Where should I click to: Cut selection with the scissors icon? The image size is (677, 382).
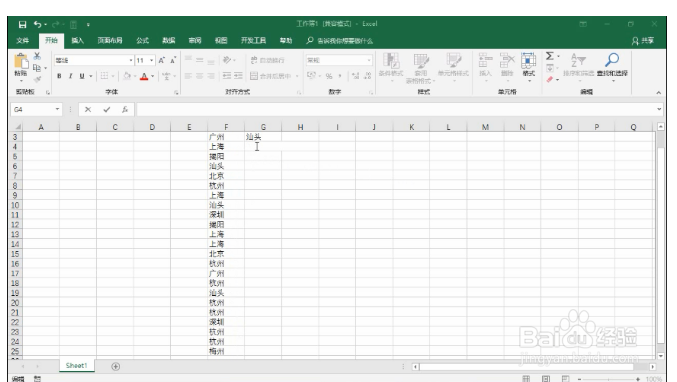tap(37, 56)
